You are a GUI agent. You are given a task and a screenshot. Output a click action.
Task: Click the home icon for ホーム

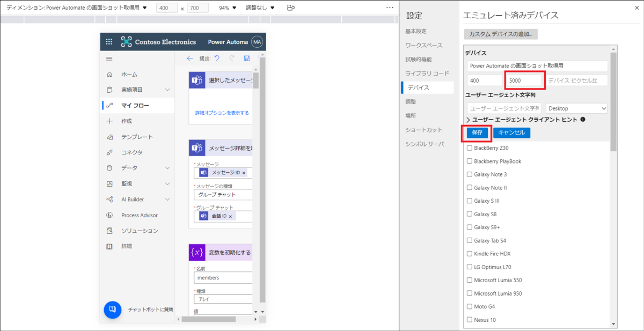109,74
